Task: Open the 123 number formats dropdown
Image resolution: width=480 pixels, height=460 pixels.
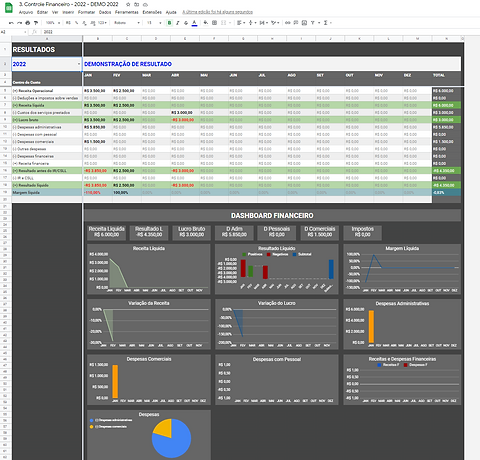Action: pos(102,23)
